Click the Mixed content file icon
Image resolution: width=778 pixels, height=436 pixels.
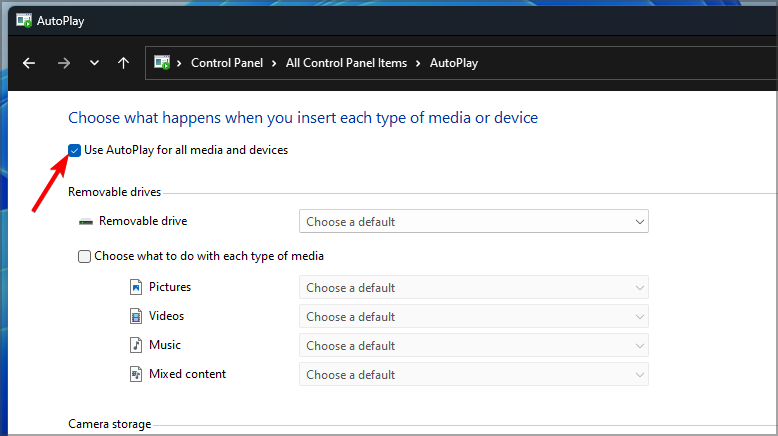(x=135, y=374)
